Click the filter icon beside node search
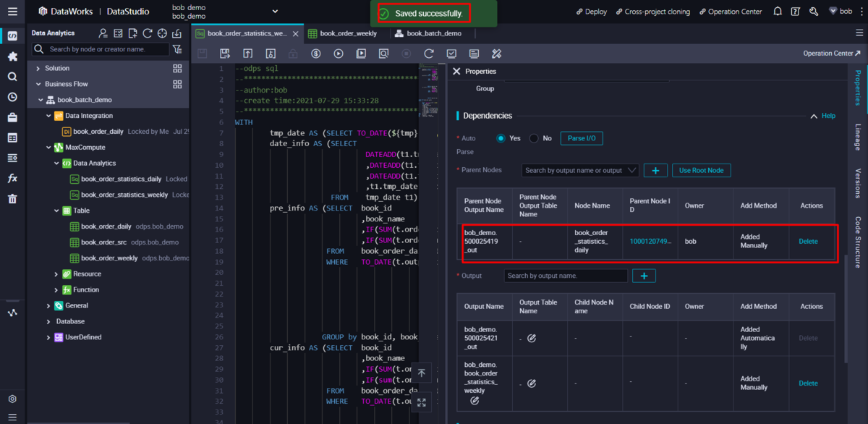The image size is (868, 424). tap(177, 49)
